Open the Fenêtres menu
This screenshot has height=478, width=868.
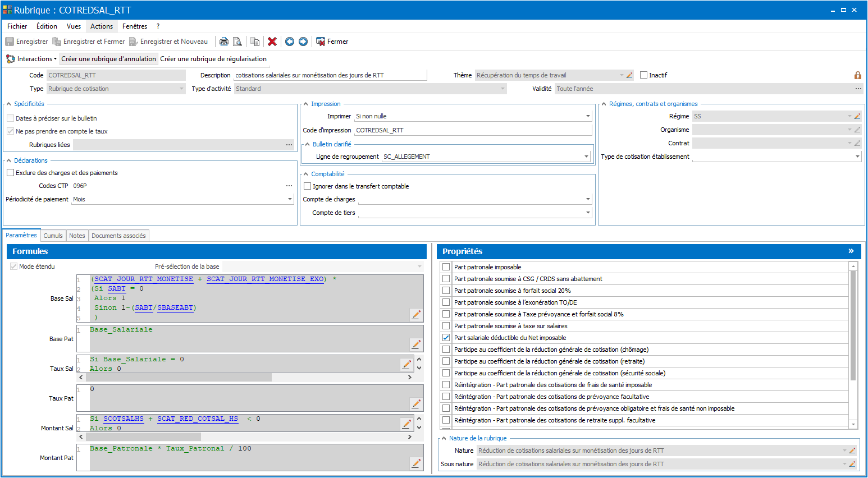(x=135, y=26)
